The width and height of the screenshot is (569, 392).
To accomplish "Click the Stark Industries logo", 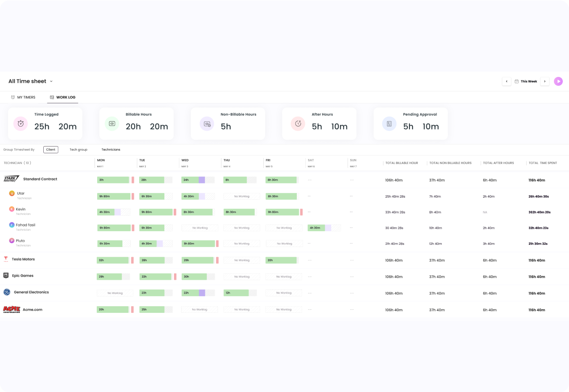I will tap(11, 179).
